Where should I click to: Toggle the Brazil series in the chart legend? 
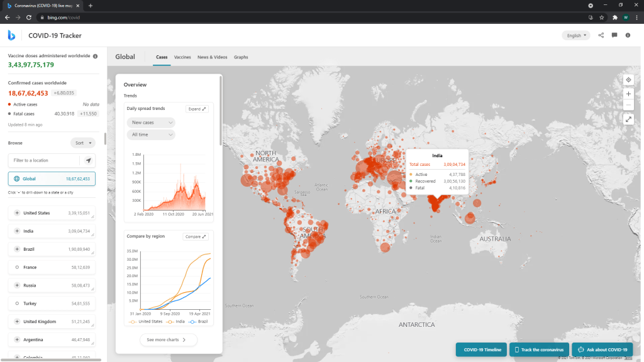199,321
